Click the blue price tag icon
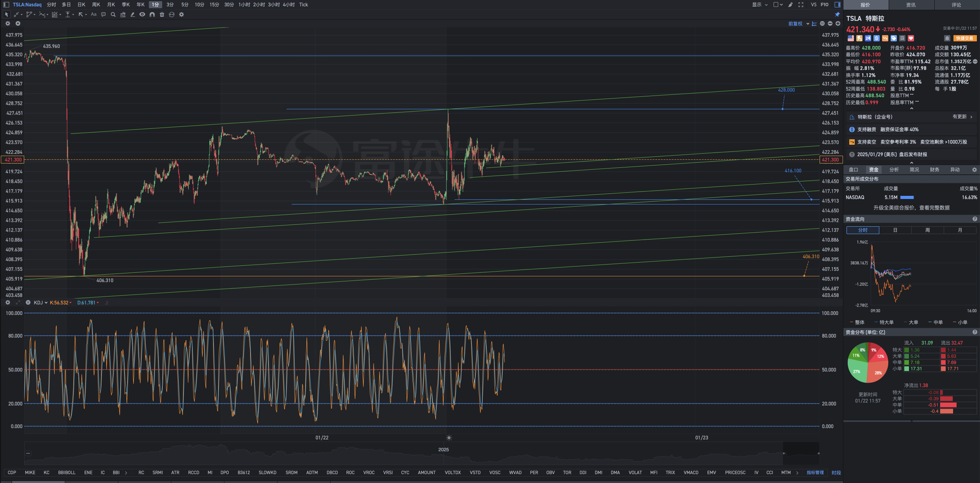This screenshot has height=483, width=980. [894, 38]
